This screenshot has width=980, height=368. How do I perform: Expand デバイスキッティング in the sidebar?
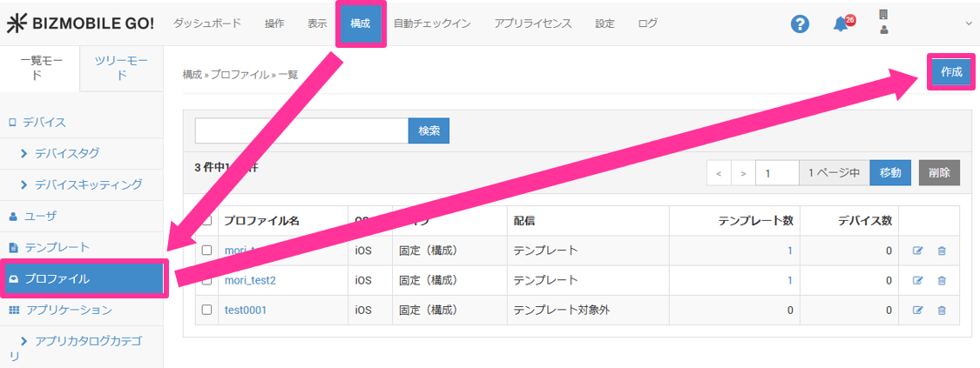pyautogui.click(x=87, y=184)
